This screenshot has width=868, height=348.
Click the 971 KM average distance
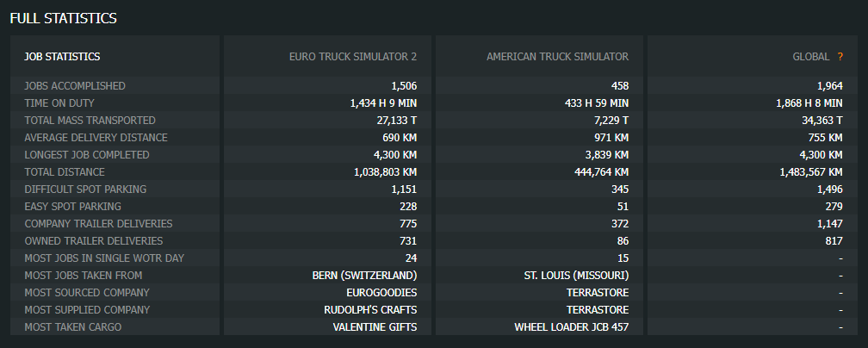(x=611, y=138)
